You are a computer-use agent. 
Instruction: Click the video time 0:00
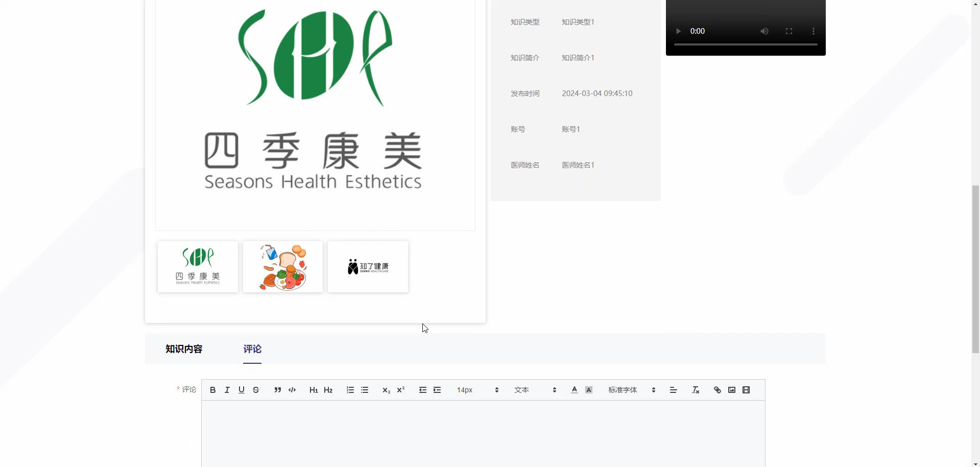click(x=698, y=31)
